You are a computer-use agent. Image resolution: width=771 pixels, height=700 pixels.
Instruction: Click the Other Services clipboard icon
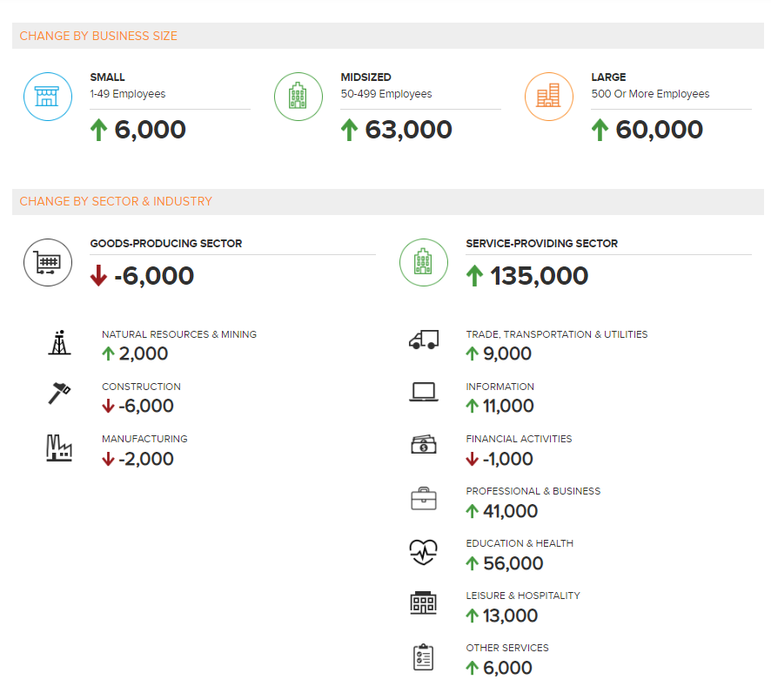point(423,656)
